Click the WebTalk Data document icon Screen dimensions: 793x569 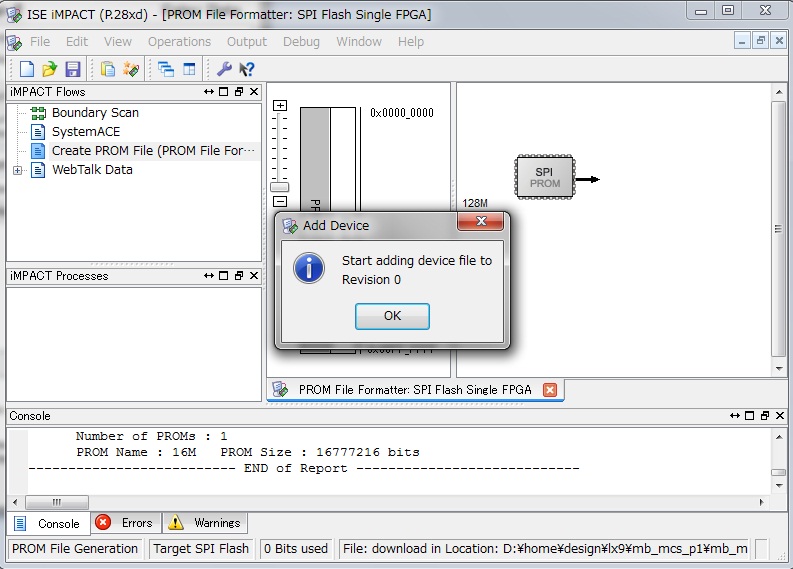coord(38,170)
